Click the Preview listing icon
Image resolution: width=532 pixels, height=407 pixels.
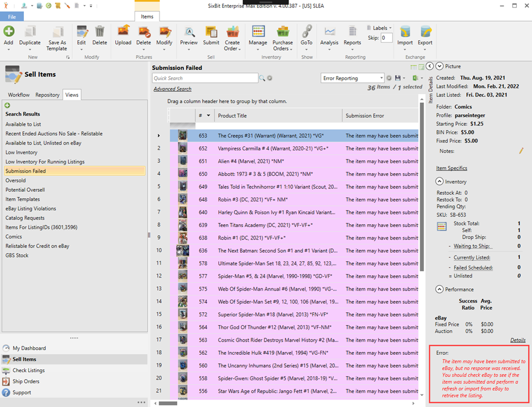[x=189, y=32]
